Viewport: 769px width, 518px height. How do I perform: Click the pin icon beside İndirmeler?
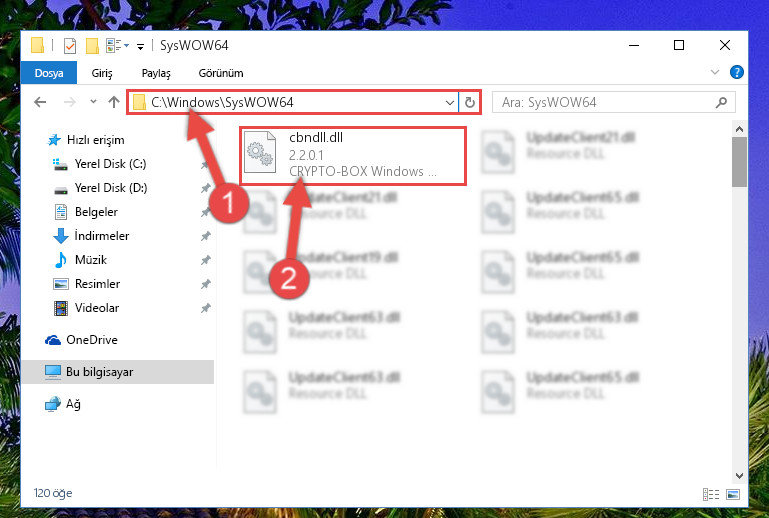click(x=205, y=236)
